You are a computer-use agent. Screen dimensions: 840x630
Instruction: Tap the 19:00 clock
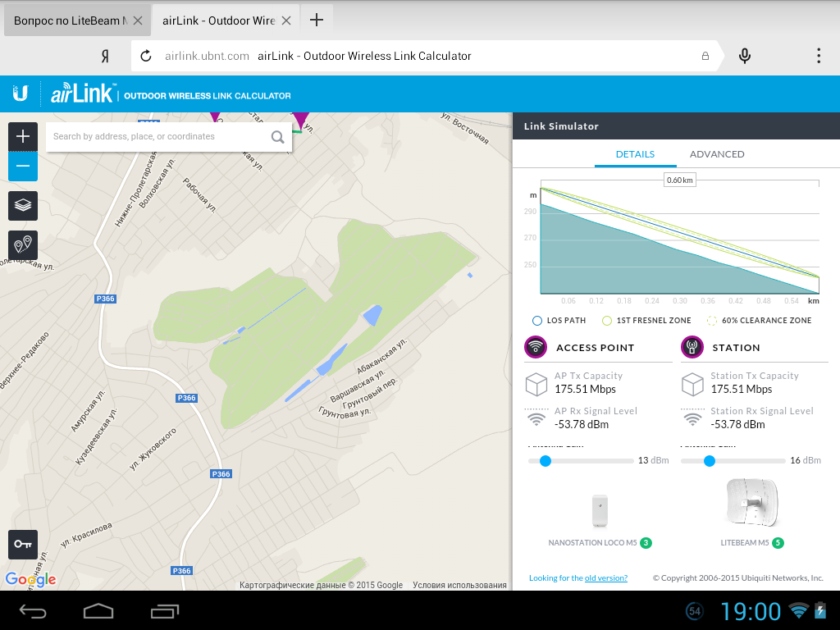pos(750,611)
